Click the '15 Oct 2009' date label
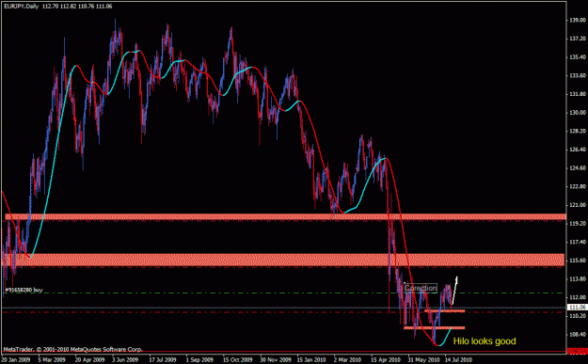 [237, 359]
